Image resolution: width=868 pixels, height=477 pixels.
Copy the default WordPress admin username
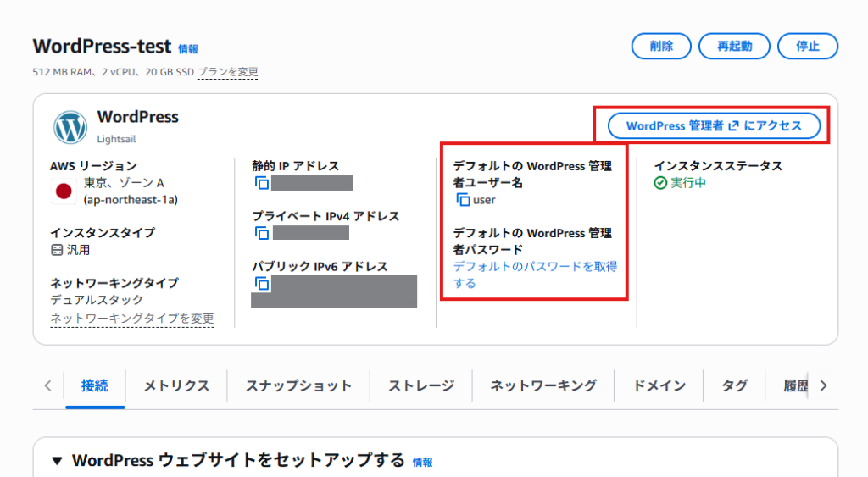pos(463,200)
